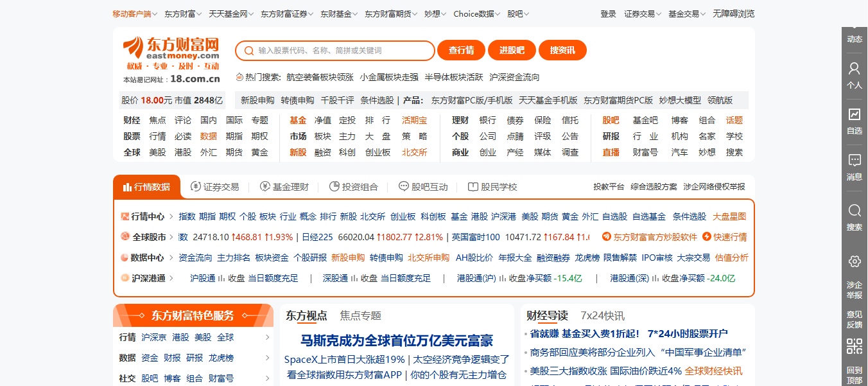This screenshot has width=868, height=386.
Task: Click the fund icon beside 基金理财 tab
Action: (x=265, y=186)
